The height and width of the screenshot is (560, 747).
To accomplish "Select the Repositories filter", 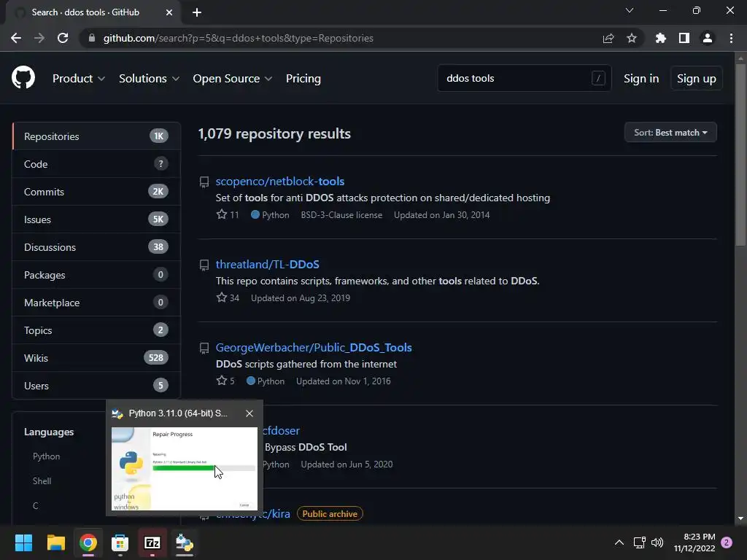I will tap(96, 136).
